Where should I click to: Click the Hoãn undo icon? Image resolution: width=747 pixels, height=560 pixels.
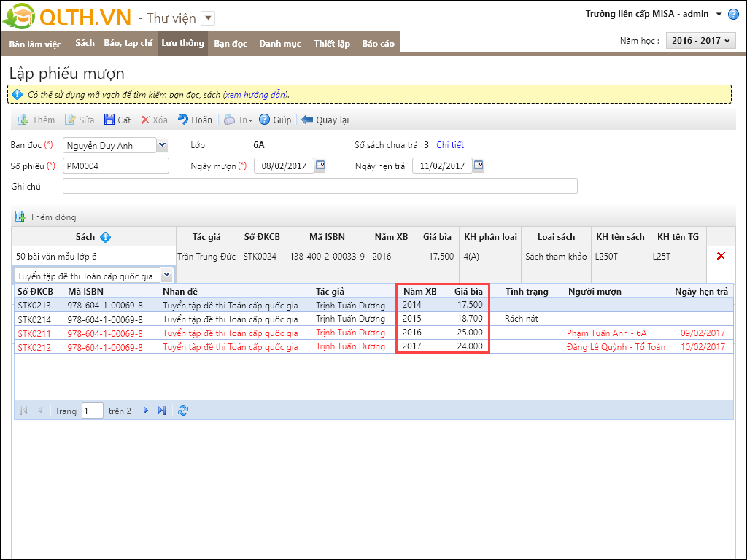point(184,120)
